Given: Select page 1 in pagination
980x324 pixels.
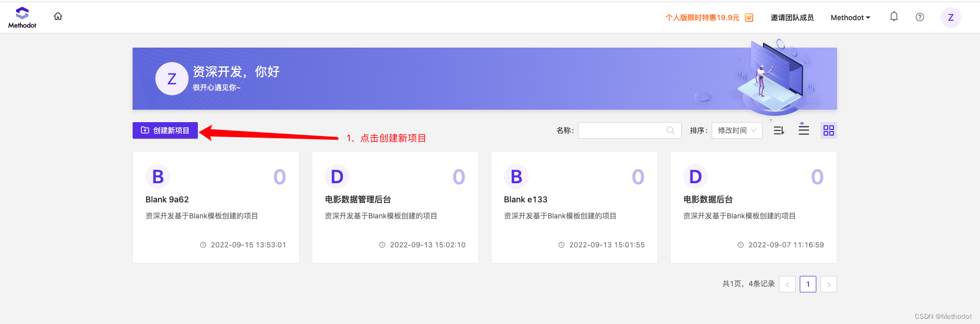Looking at the screenshot, I should click(808, 284).
